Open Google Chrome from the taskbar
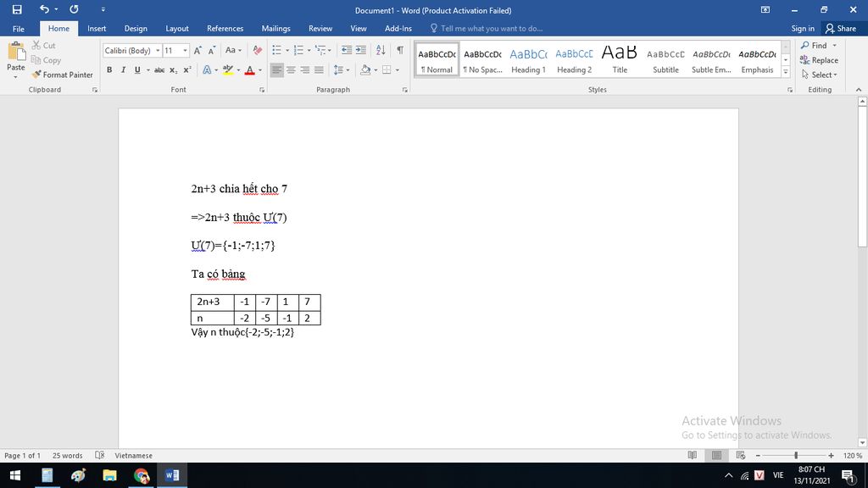This screenshot has height=488, width=868. (x=142, y=475)
